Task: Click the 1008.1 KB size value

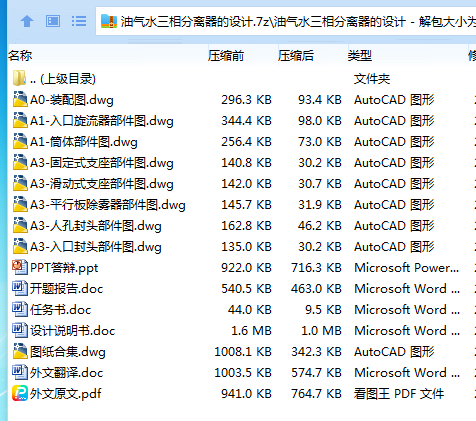Action: (243, 352)
